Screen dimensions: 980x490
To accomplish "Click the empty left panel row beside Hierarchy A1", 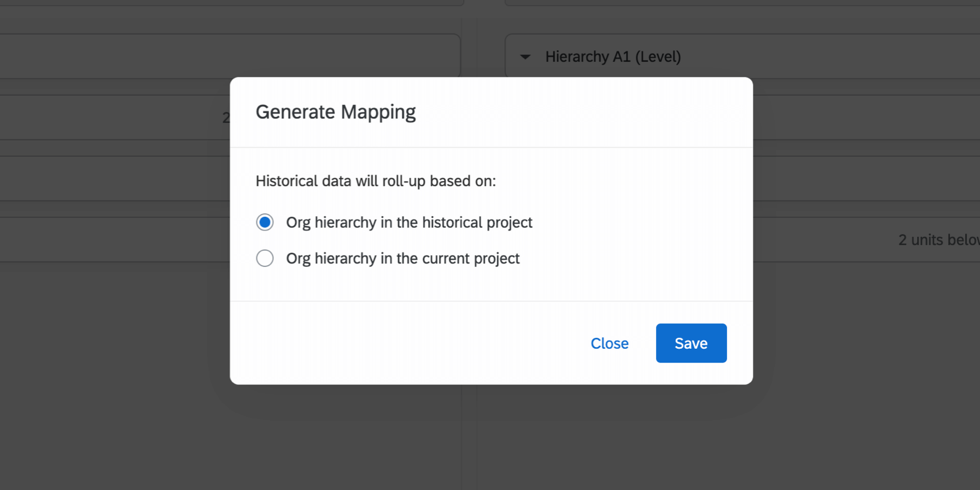I will tap(231, 56).
